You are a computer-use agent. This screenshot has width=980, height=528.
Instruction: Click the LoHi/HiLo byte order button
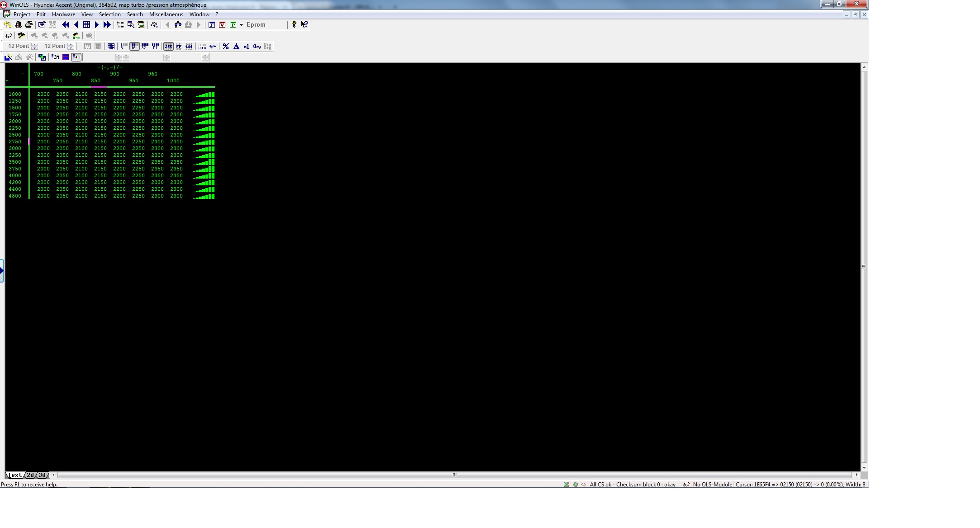click(202, 47)
